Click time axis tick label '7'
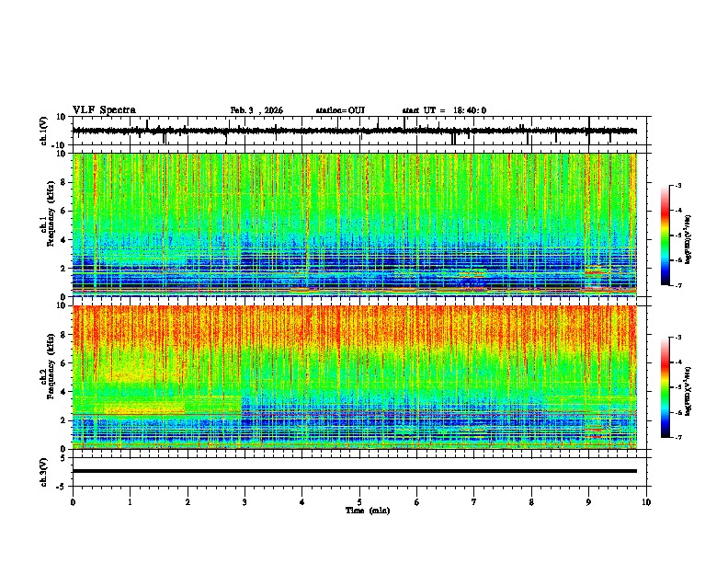The width and height of the screenshot is (728, 563). [x=474, y=502]
